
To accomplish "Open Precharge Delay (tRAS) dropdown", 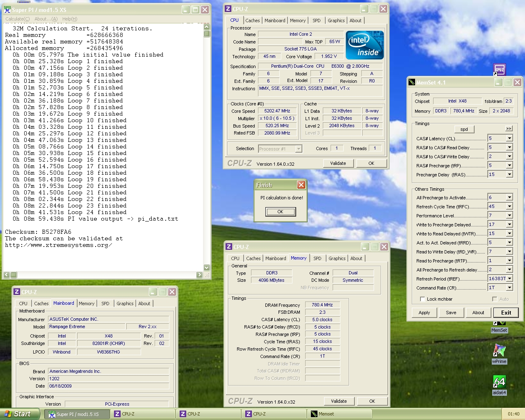I will click(x=509, y=174).
